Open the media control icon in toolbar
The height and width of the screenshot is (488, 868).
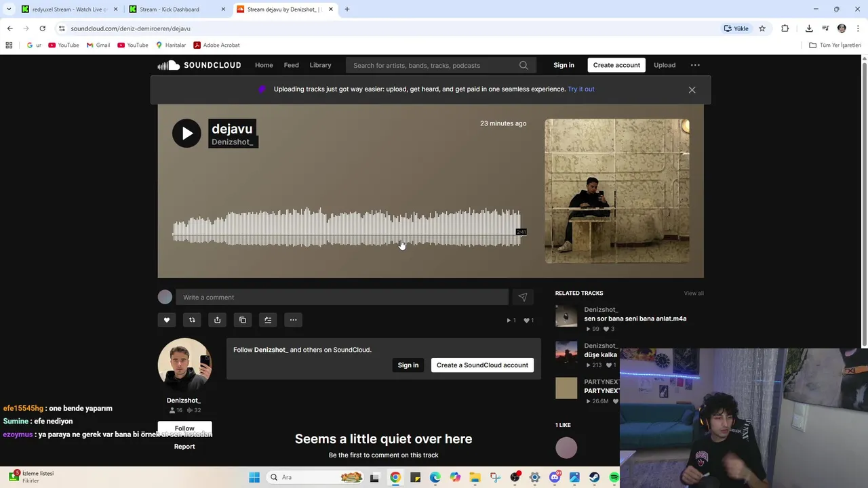click(825, 28)
